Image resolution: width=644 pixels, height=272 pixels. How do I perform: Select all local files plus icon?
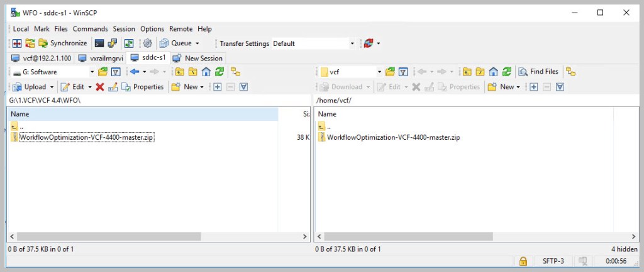[x=217, y=87]
